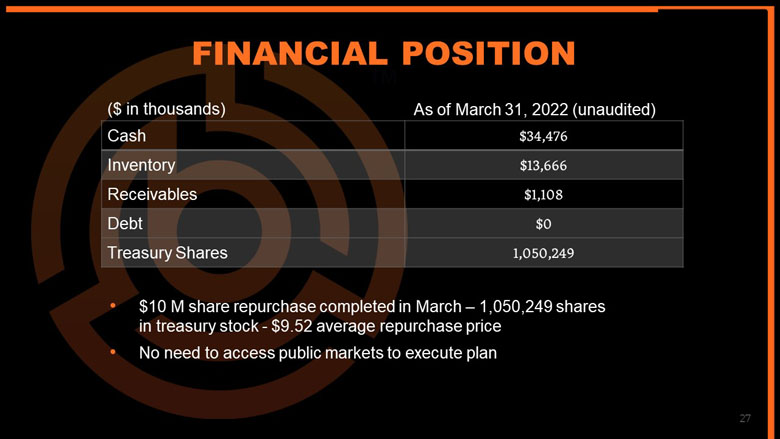The width and height of the screenshot is (780, 439).
Task: Click the slide number 27
Action: 745,417
